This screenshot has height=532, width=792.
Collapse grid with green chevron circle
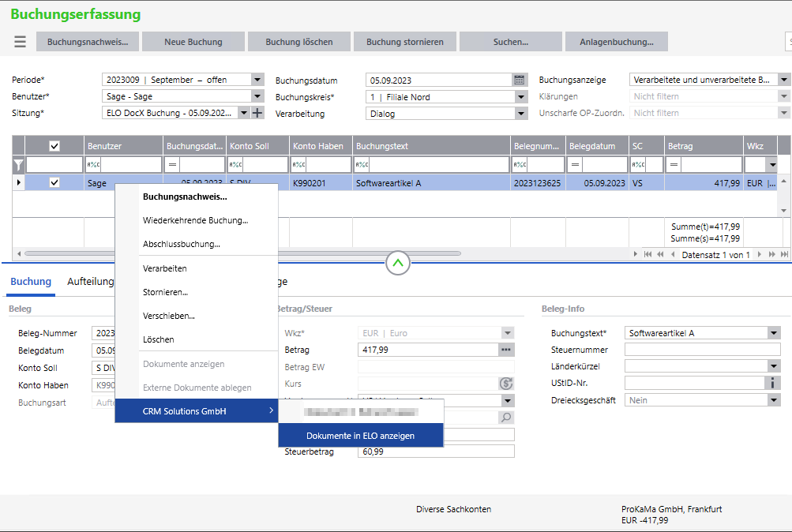pos(397,263)
